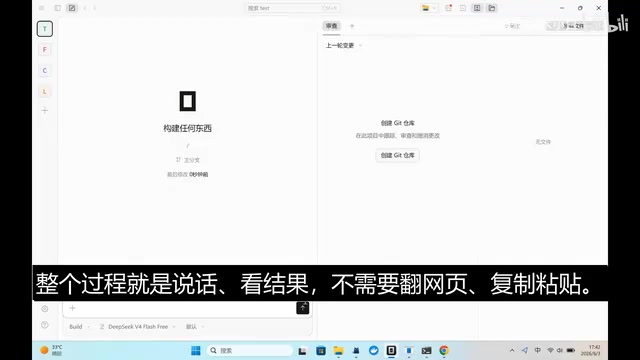
Task: Open the Microsoft Store taskbar icon
Action: 321,351
